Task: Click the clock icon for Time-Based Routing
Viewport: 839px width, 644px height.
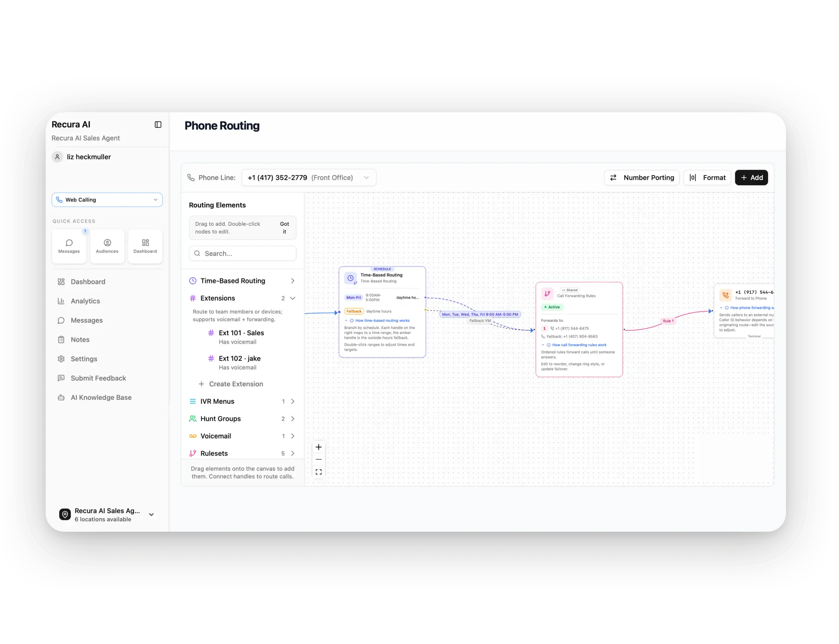Action: pos(192,281)
